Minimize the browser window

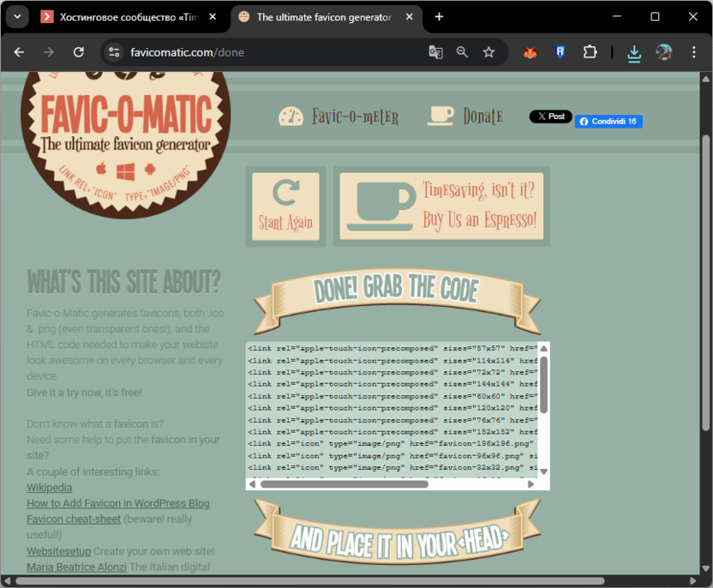pos(617,16)
